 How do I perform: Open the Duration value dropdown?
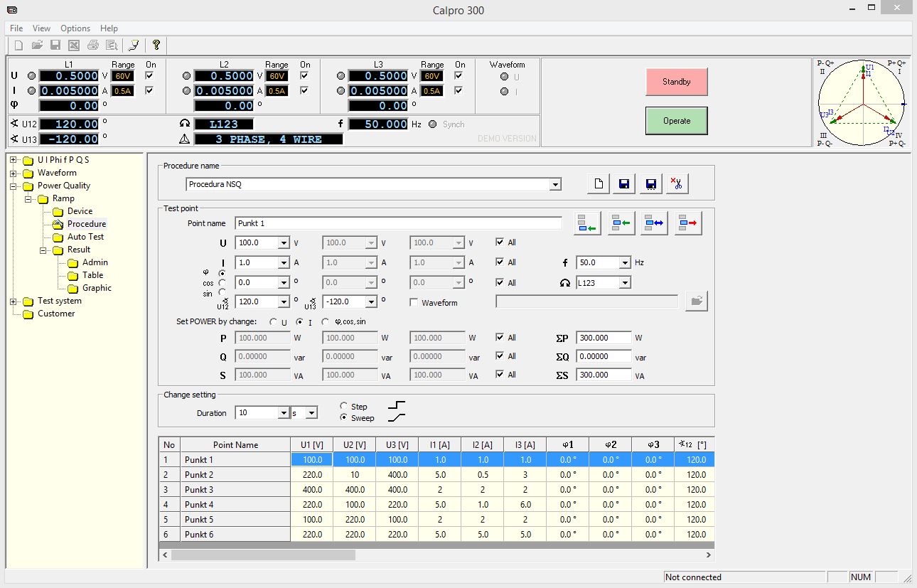284,413
